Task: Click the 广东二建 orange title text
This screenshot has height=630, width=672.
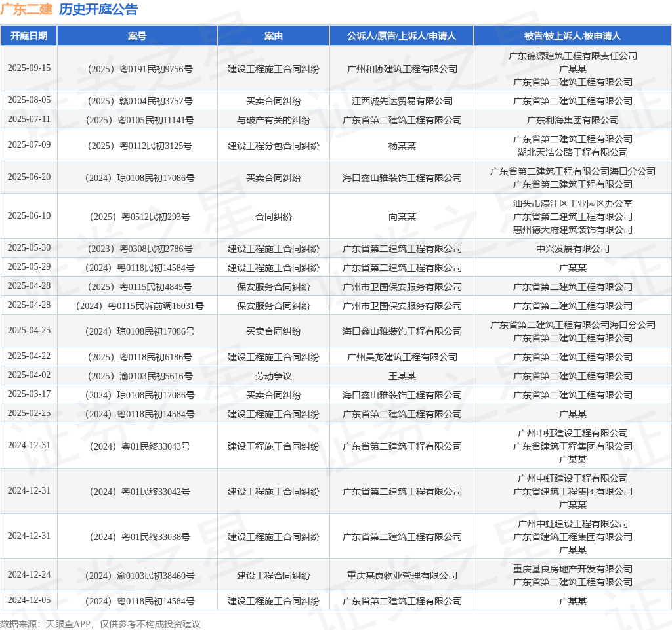Action: pos(26,9)
